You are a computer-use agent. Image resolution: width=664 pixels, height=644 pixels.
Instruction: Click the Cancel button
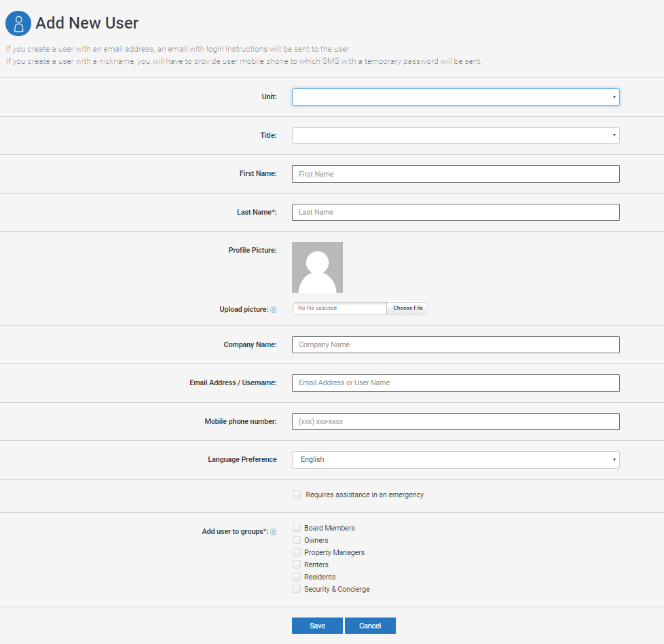coord(370,626)
